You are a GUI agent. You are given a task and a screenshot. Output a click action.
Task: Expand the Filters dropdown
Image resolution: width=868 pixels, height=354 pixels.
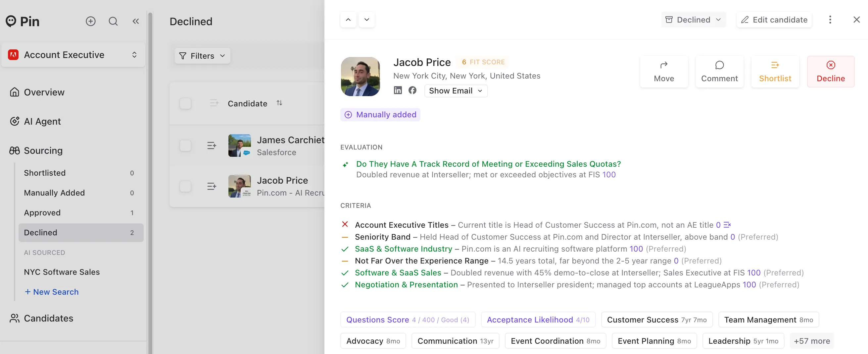point(202,56)
